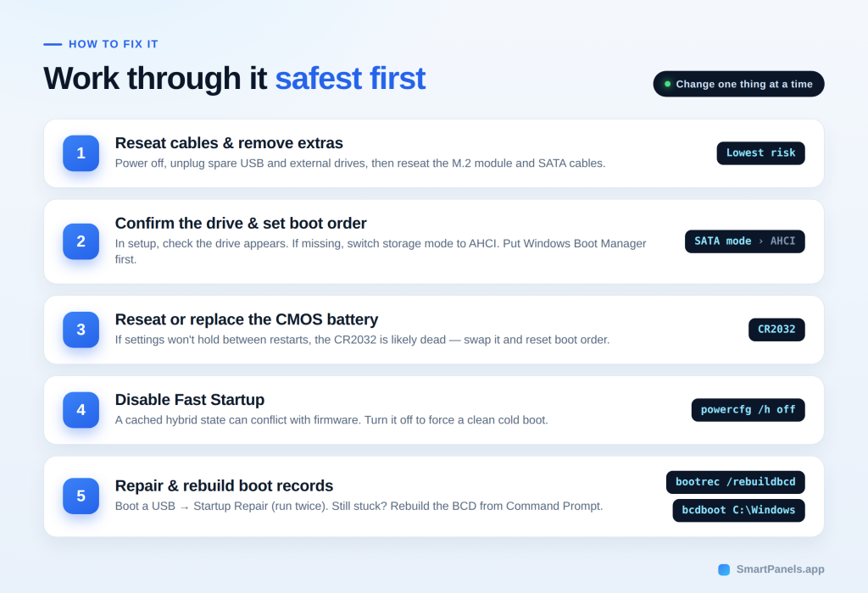The width and height of the screenshot is (868, 593).
Task: Select Disable Fast Startup heading
Action: (x=190, y=400)
